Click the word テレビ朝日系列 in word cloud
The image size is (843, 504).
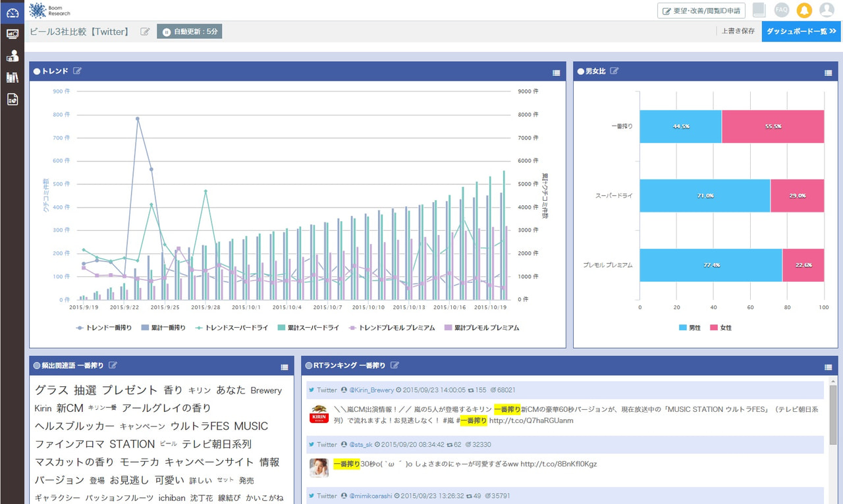pos(217,444)
